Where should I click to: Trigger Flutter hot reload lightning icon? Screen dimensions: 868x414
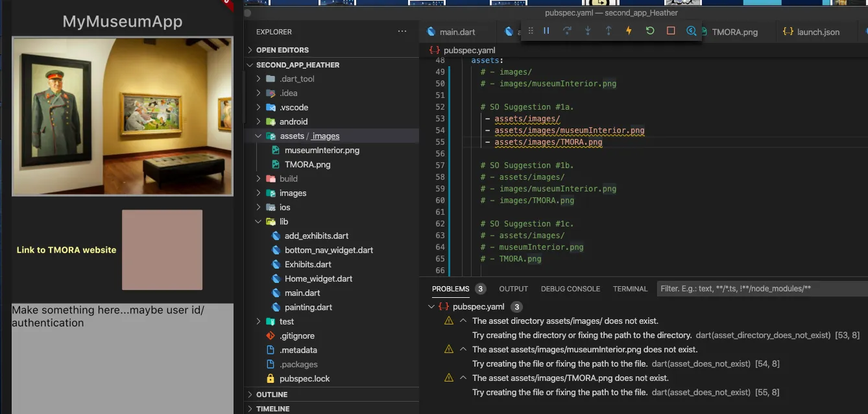pos(629,30)
